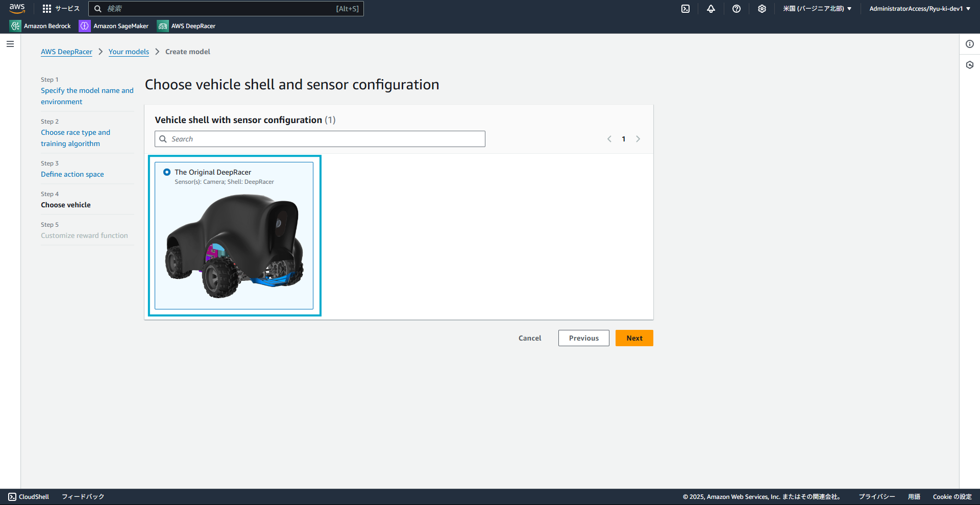Click the AWS DeepRacer breadcrumb link

coord(66,52)
